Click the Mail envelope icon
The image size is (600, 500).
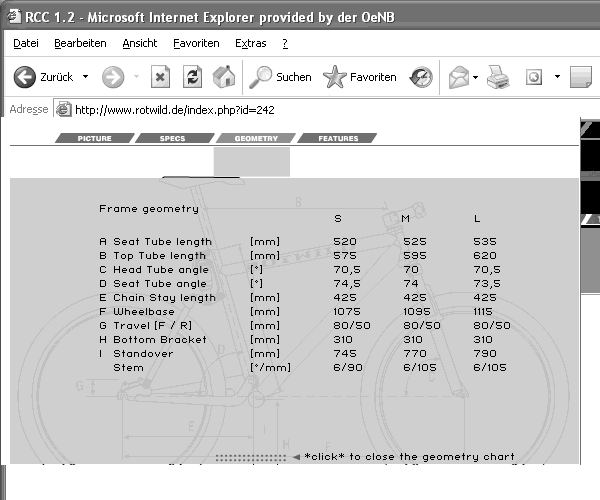[x=459, y=77]
